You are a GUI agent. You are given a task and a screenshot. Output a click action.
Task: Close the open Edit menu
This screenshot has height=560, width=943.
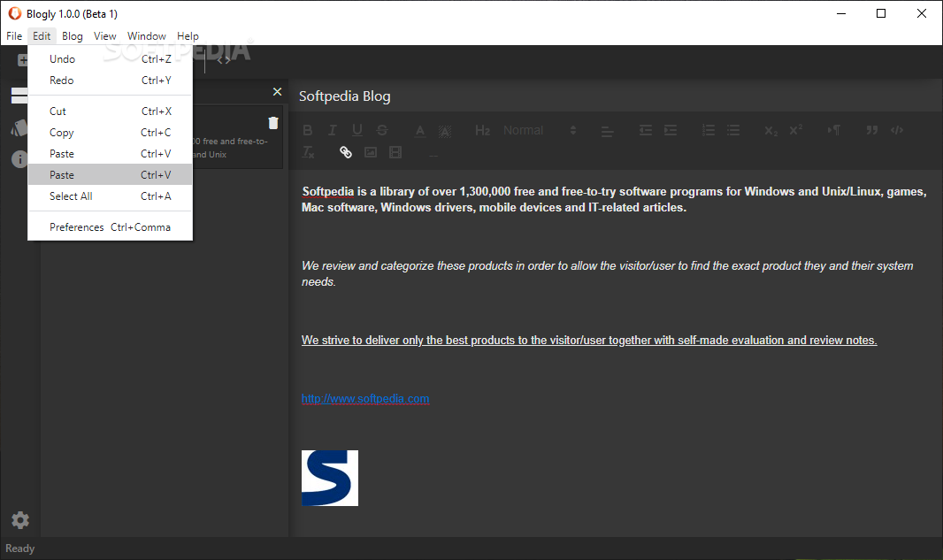[42, 36]
